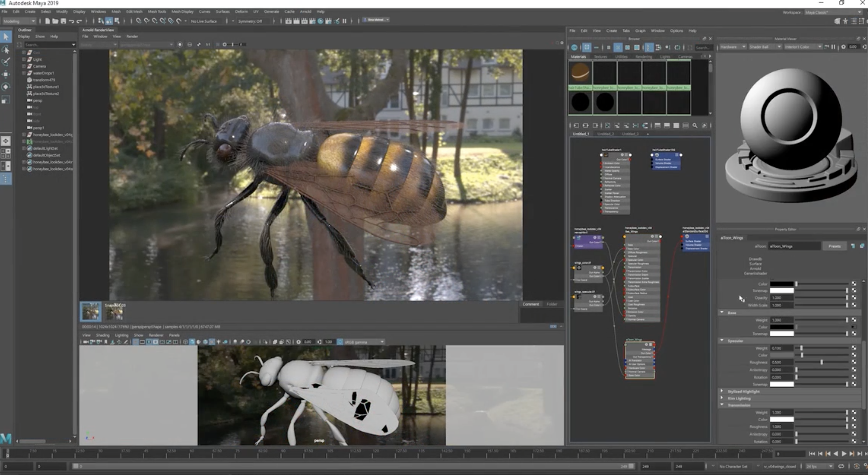The image size is (868, 475).
Task: Toggle the highlighted grid-view icon in Browser toolbar
Action: pyautogui.click(x=618, y=47)
